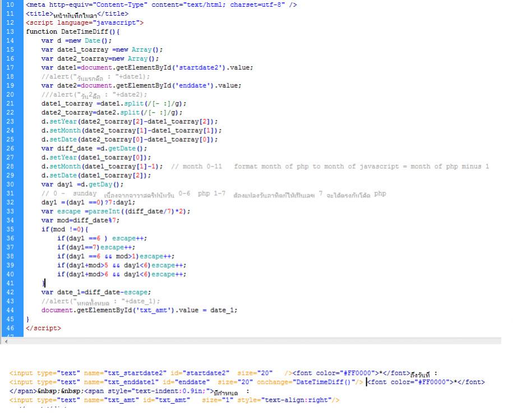Click the 'var date2=document.getElementById('enddate')' statement
This screenshot has width=513, height=420.
[x=141, y=86]
